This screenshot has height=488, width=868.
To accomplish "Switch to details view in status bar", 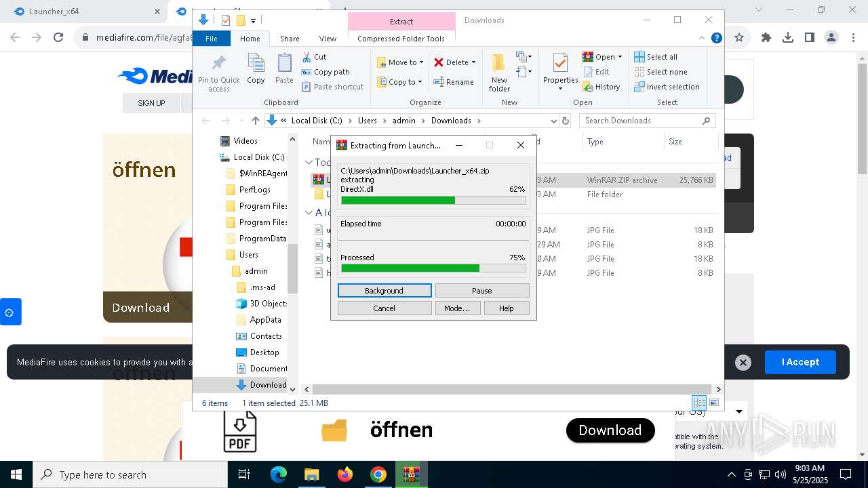I will (699, 403).
